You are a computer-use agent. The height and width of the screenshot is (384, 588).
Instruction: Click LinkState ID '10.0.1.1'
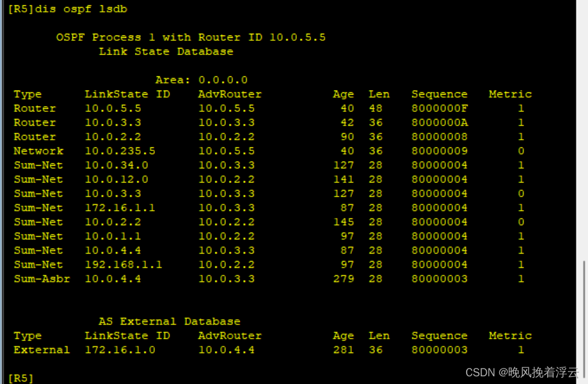(113, 236)
